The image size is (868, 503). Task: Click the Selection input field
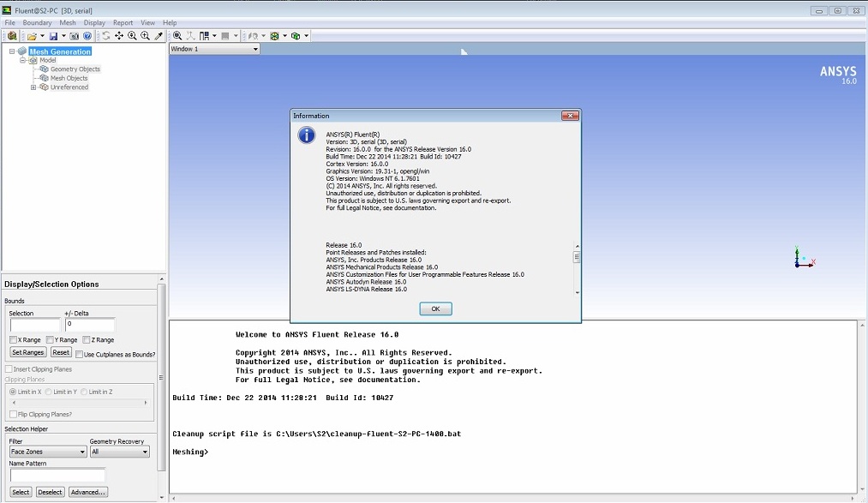pos(35,324)
